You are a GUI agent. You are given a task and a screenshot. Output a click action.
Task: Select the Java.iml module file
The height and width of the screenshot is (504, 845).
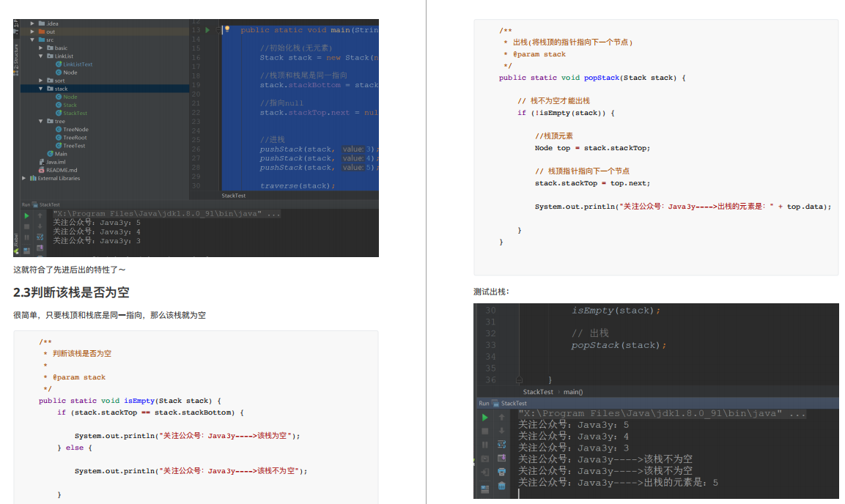tap(56, 162)
